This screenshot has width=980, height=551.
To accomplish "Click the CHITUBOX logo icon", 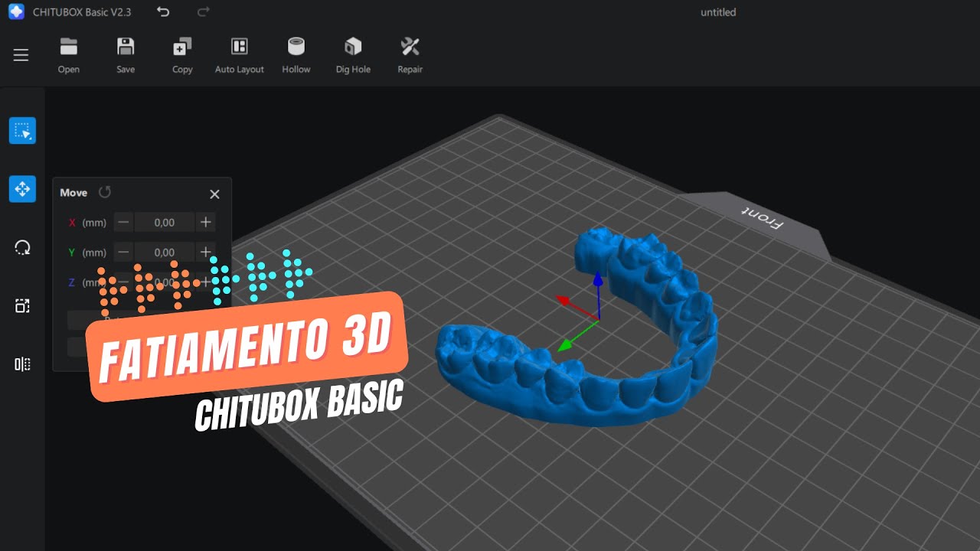I will 16,11.
